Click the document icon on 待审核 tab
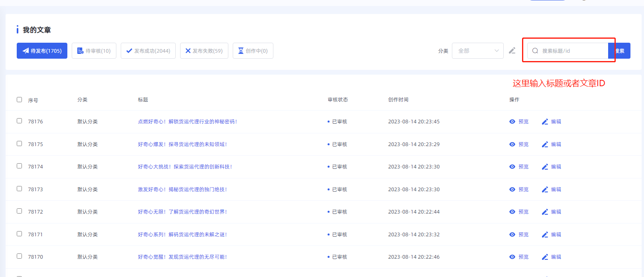The image size is (644, 277). (x=80, y=51)
